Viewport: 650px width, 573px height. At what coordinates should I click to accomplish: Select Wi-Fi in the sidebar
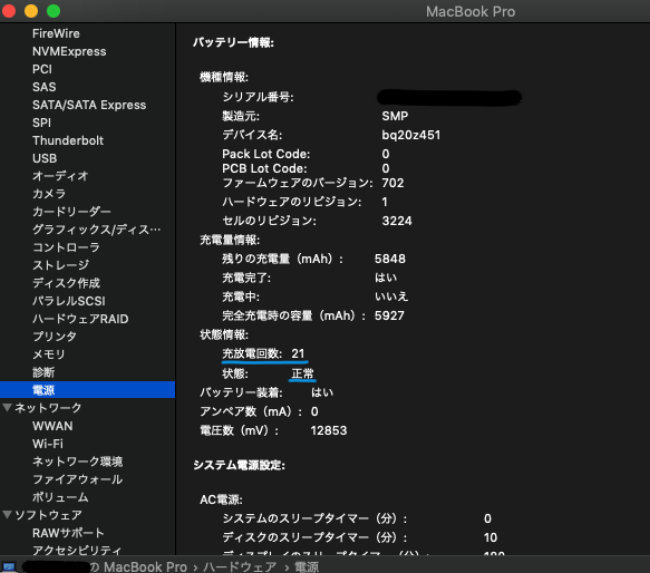(x=48, y=444)
